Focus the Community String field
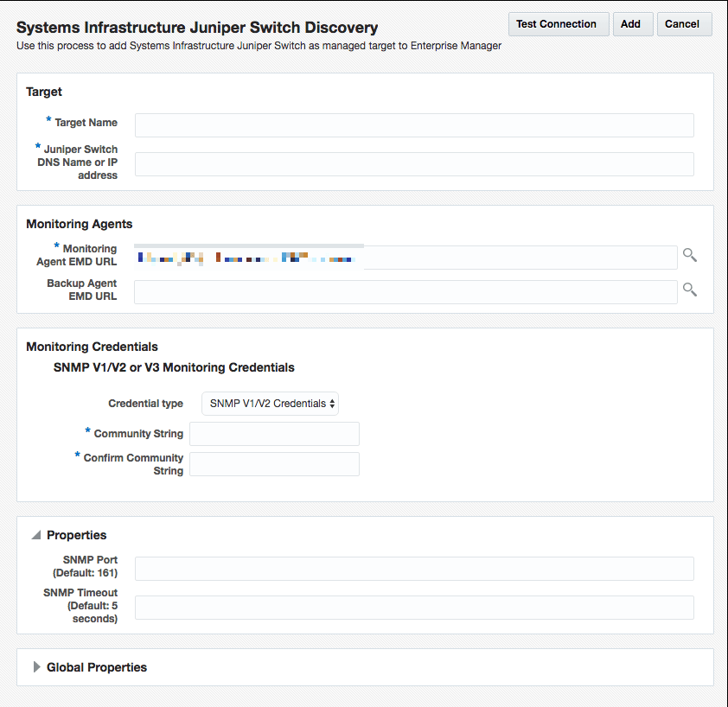This screenshot has width=728, height=707. (x=274, y=434)
